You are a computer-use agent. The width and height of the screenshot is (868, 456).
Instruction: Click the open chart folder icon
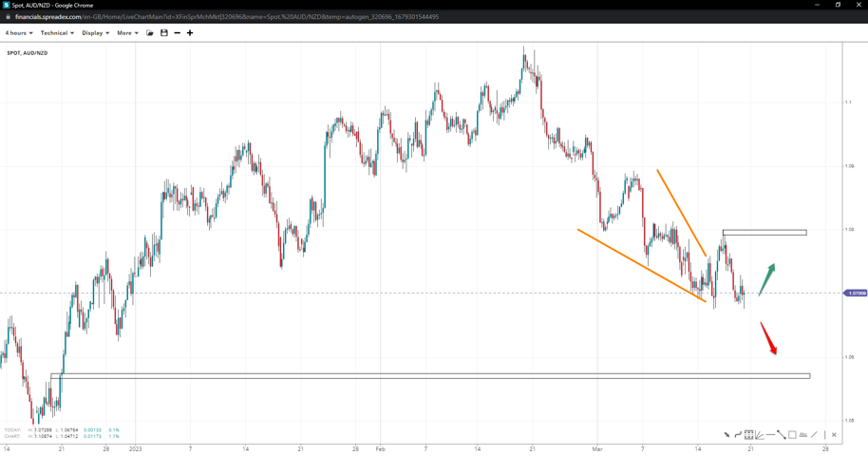[150, 33]
